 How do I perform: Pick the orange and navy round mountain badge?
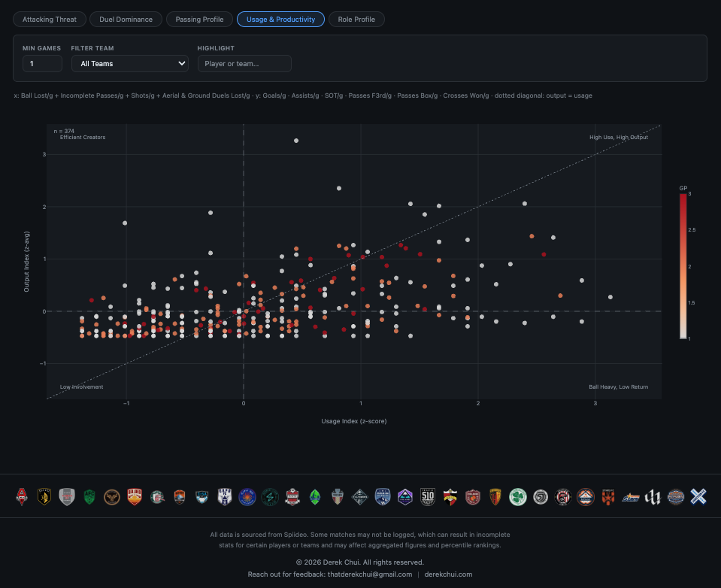coord(586,497)
